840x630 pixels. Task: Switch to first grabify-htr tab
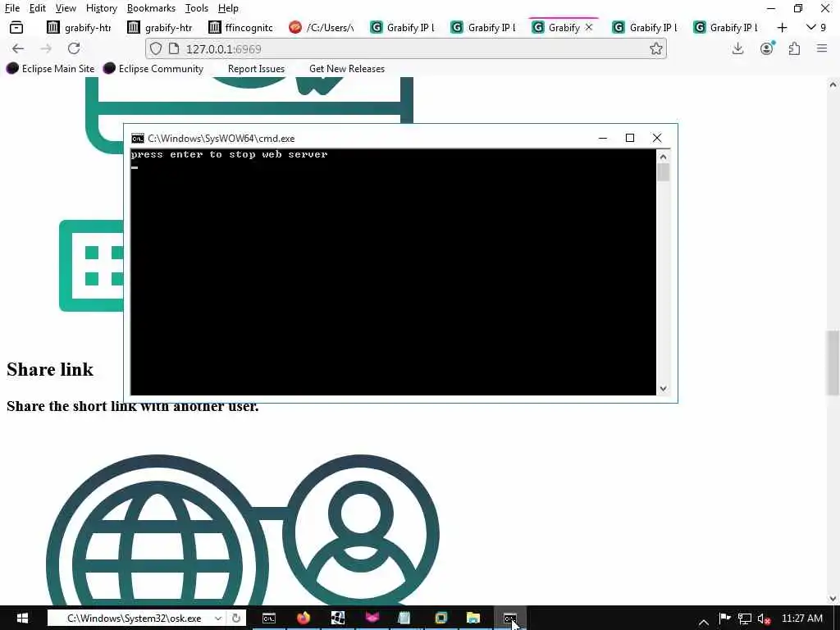tap(80, 27)
